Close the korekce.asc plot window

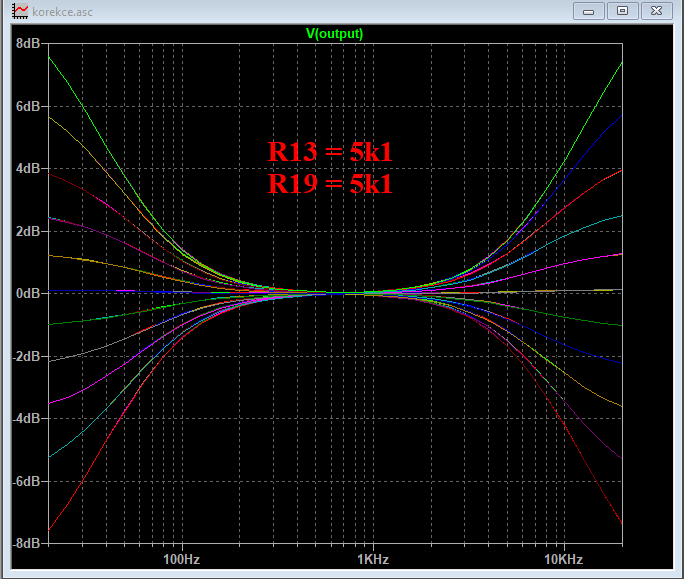(x=657, y=11)
